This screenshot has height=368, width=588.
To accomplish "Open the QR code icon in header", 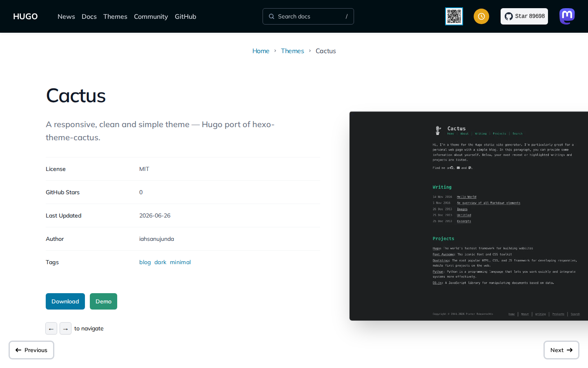I will pyautogui.click(x=454, y=16).
